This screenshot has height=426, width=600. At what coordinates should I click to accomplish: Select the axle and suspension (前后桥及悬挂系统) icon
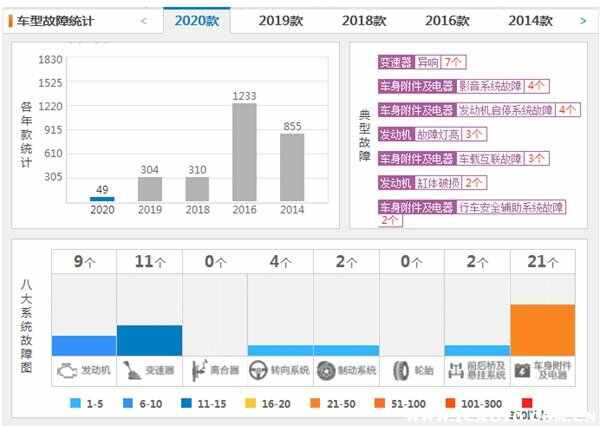pos(456,370)
